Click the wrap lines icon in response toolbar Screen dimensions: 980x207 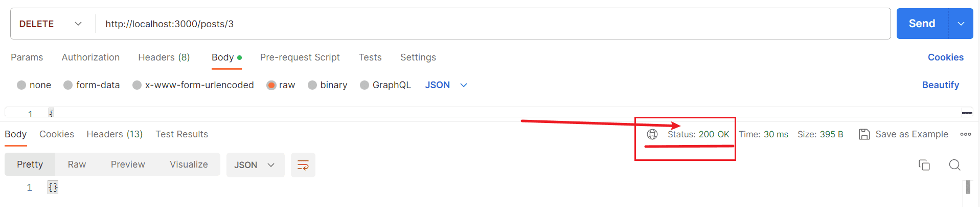click(303, 165)
